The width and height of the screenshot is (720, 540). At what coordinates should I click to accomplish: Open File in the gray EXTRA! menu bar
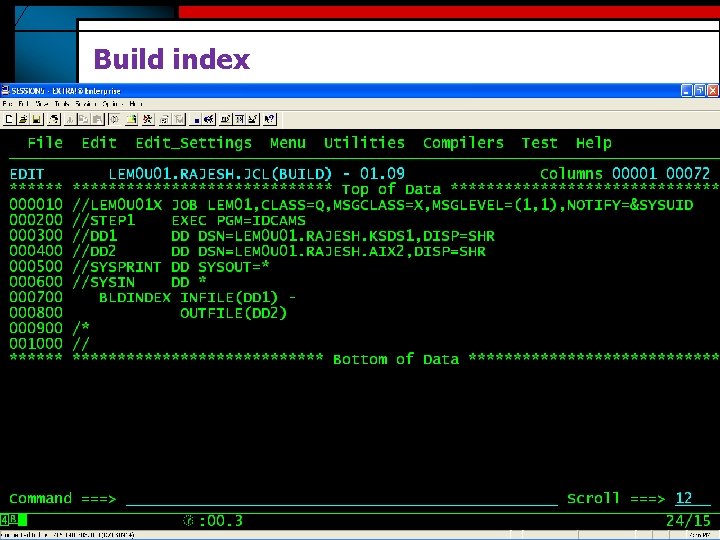pos(7,104)
